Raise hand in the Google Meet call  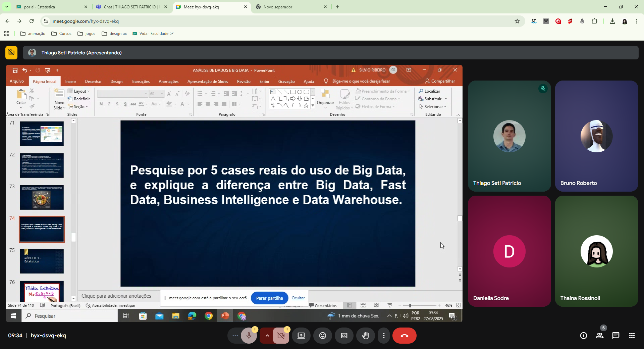tap(365, 336)
